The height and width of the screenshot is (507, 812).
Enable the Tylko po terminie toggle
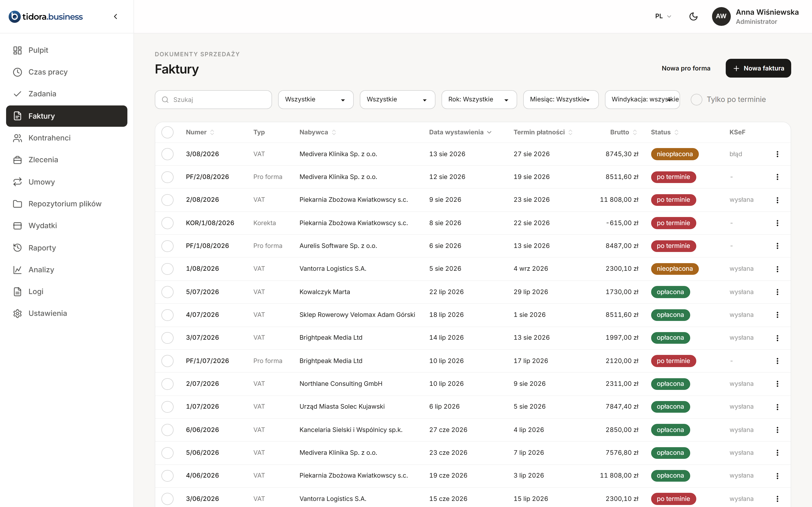pyautogui.click(x=696, y=100)
